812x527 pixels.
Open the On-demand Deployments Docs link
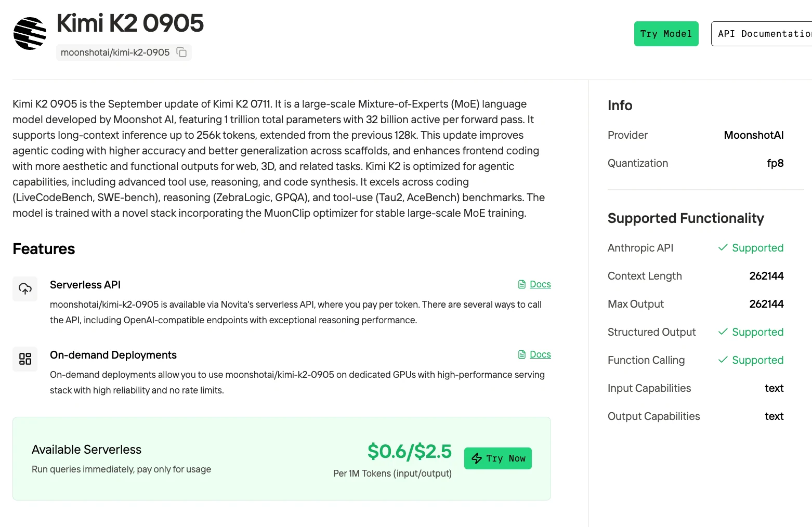point(540,354)
